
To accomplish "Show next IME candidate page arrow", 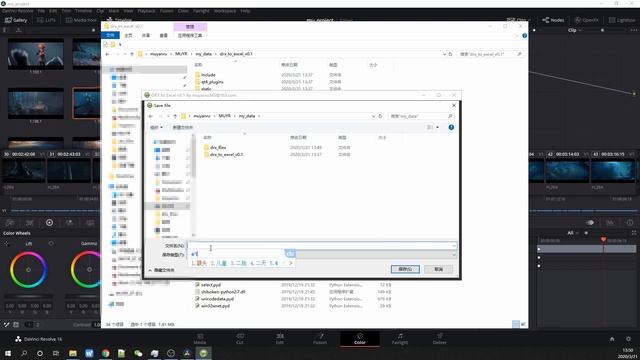I will (x=291, y=263).
